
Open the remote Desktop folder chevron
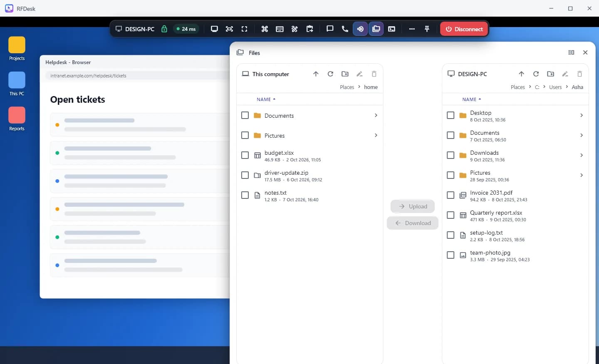(x=581, y=115)
